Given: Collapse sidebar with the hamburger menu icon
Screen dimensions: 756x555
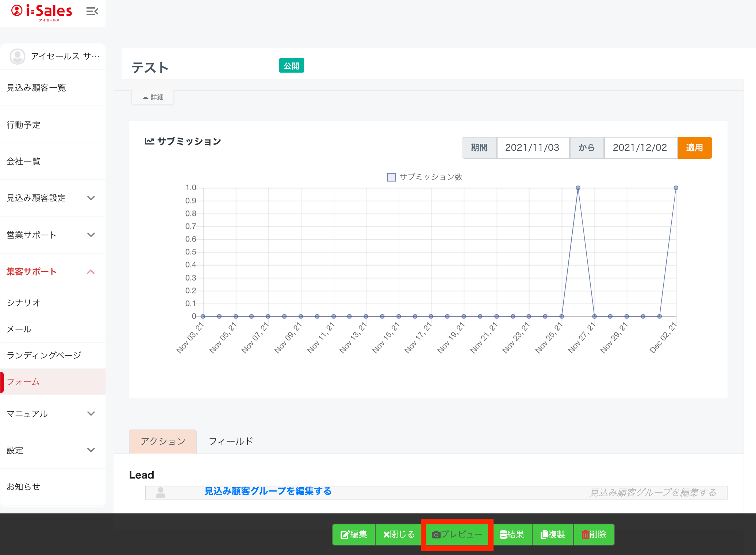Looking at the screenshot, I should tap(92, 12).
